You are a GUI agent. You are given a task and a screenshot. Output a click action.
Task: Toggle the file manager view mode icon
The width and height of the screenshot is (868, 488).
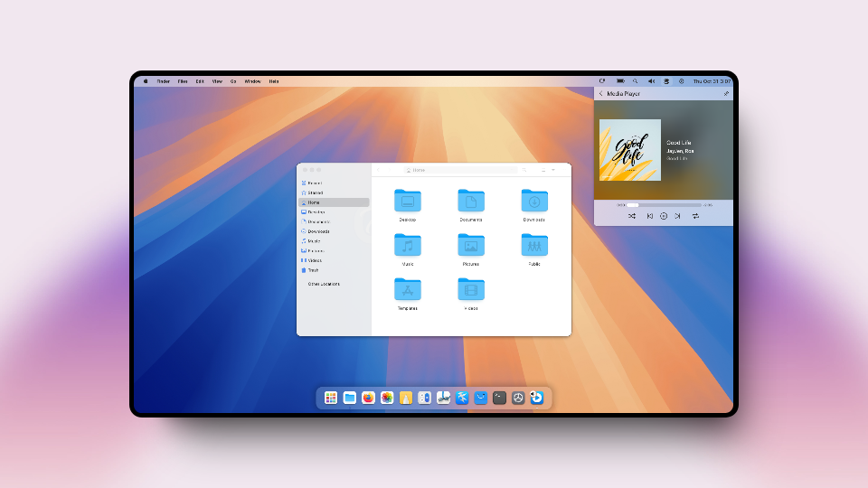pyautogui.click(x=543, y=170)
